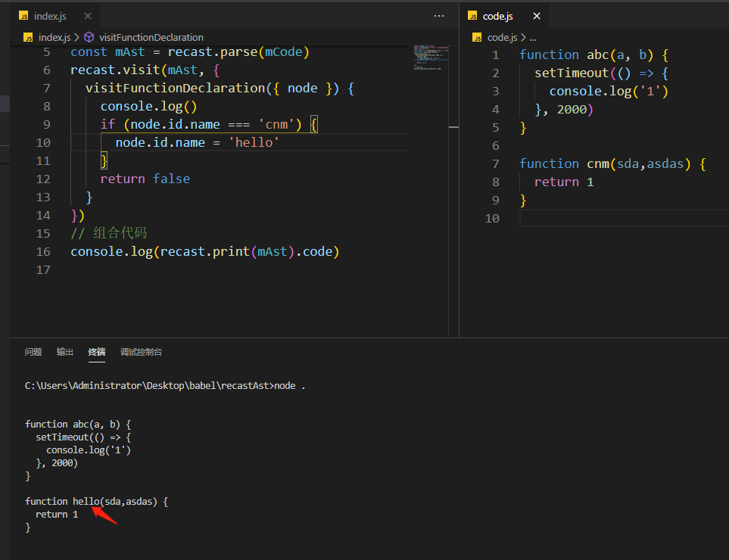Click line number 16 in index.js gutter
Viewport: 729px width, 560px height.
pyautogui.click(x=43, y=252)
